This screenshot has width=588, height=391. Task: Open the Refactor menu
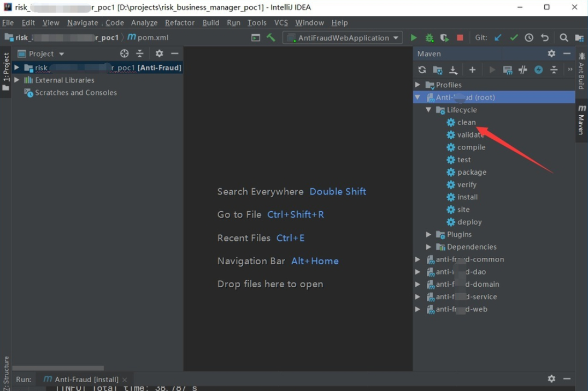pos(179,22)
